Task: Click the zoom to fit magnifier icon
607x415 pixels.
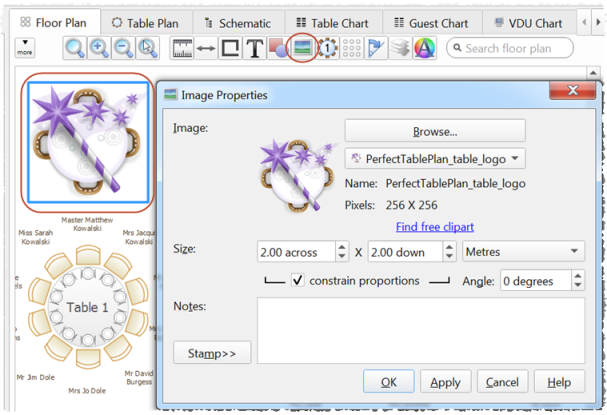Action: pyautogui.click(x=74, y=48)
